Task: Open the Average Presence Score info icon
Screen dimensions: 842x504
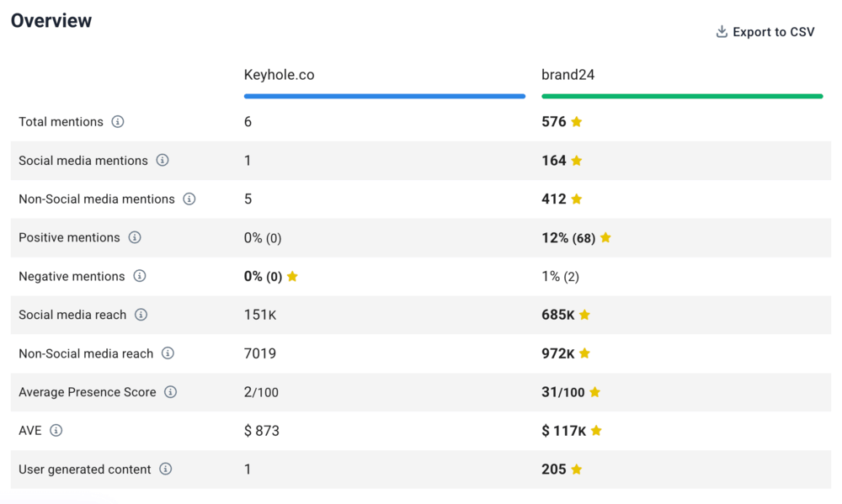Action: point(171,392)
